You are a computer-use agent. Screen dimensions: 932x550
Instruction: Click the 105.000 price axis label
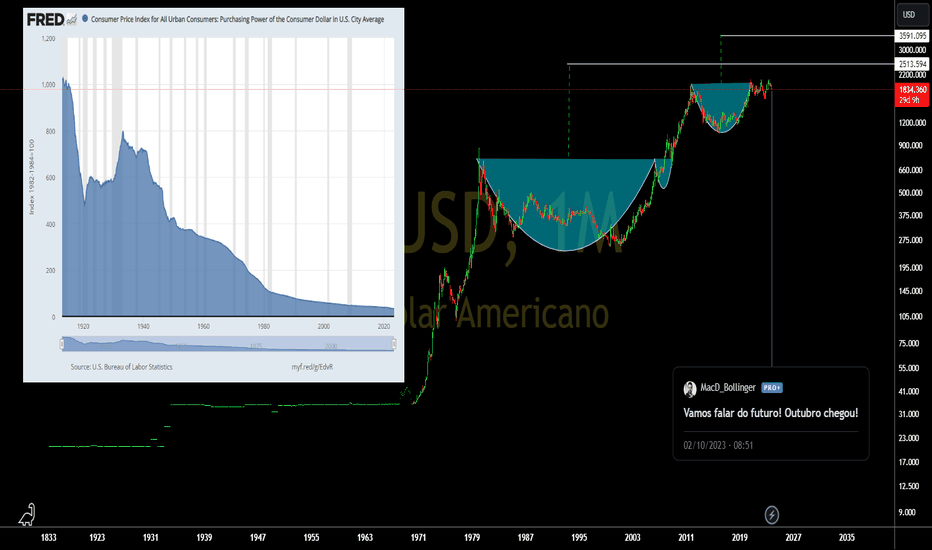911,317
